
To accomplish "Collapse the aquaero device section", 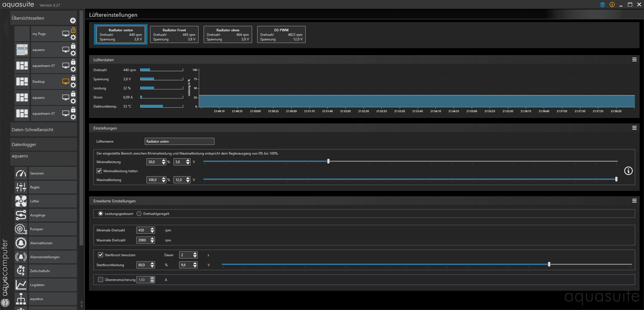I will 44,158.
